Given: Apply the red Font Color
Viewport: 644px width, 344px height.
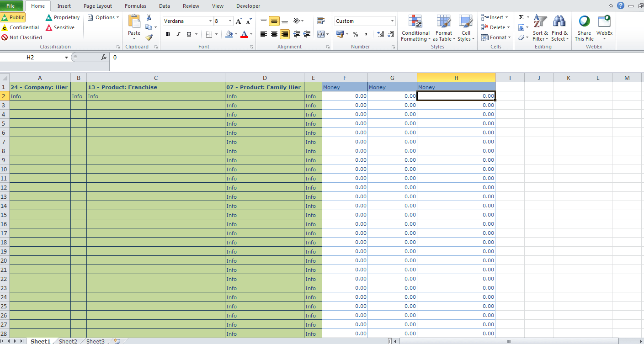Looking at the screenshot, I should [244, 34].
